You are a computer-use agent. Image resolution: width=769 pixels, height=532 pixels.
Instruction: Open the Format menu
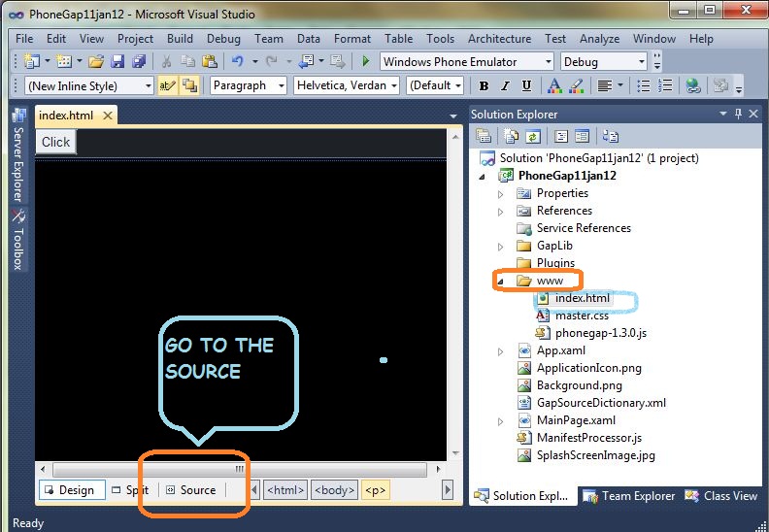pos(352,39)
